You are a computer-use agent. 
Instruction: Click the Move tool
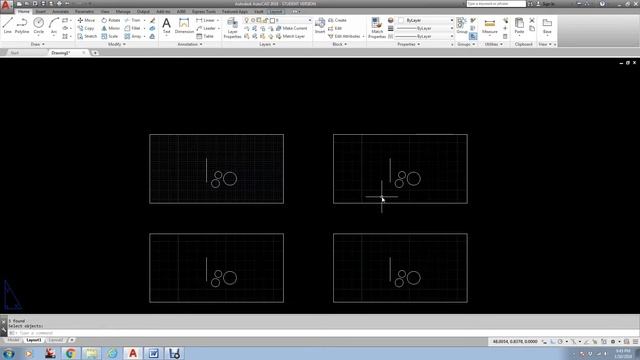86,20
